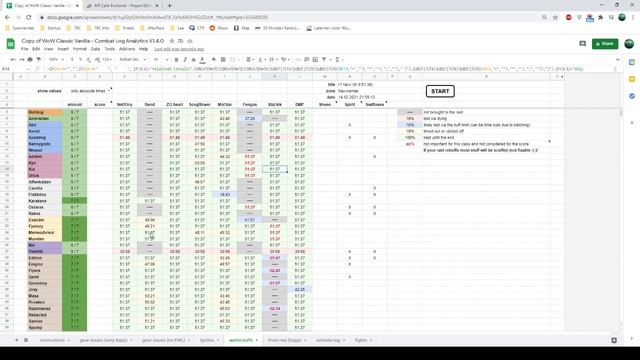Open the Edit menu
The height and width of the screenshot is (360, 640).
36,49
